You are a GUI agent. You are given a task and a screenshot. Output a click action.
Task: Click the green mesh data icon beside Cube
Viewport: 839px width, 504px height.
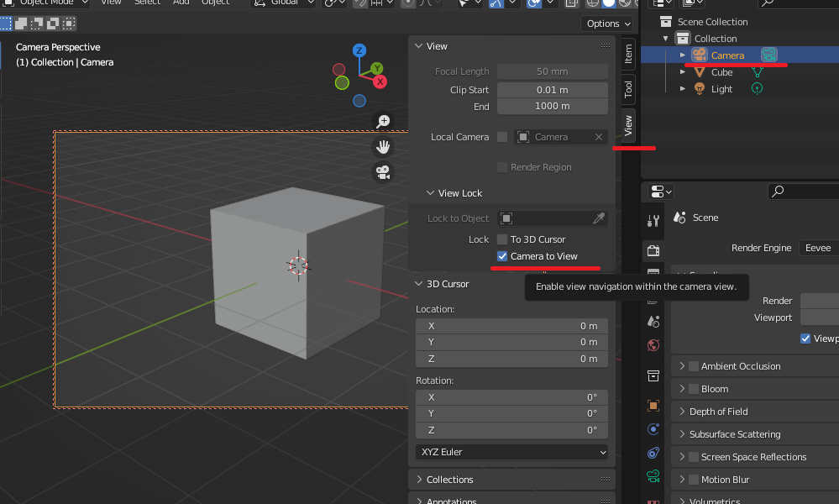pos(758,71)
